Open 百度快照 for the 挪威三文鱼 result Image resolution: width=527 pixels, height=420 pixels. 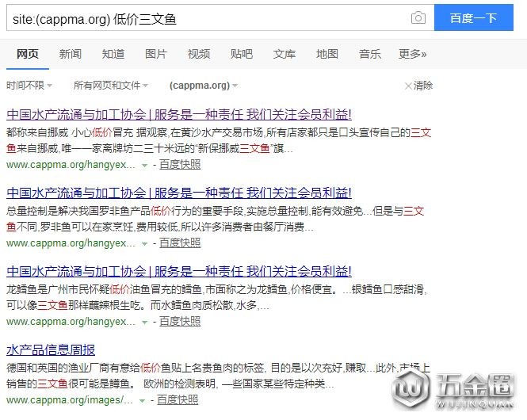click(180, 165)
